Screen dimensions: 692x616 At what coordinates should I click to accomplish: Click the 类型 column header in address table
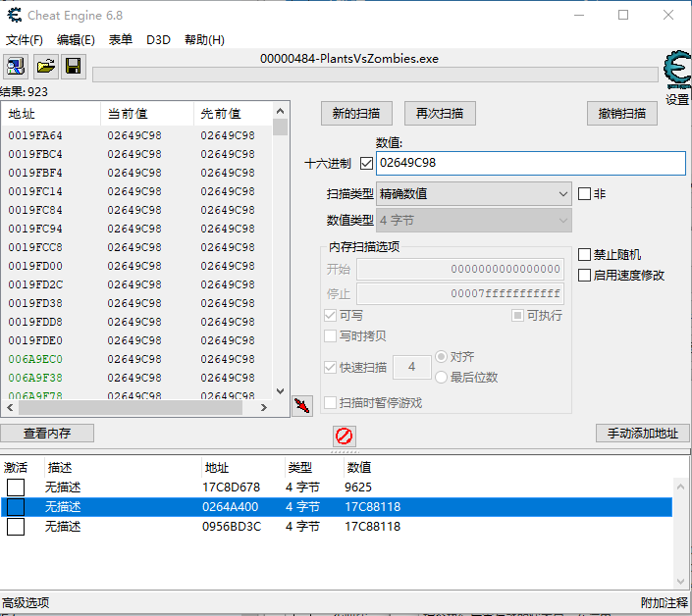tap(313, 468)
